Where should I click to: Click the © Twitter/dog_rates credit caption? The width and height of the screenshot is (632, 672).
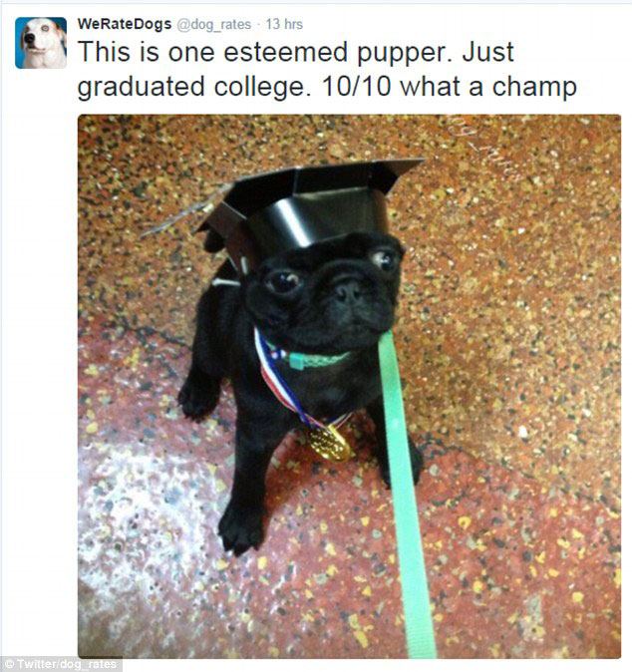coord(61,664)
